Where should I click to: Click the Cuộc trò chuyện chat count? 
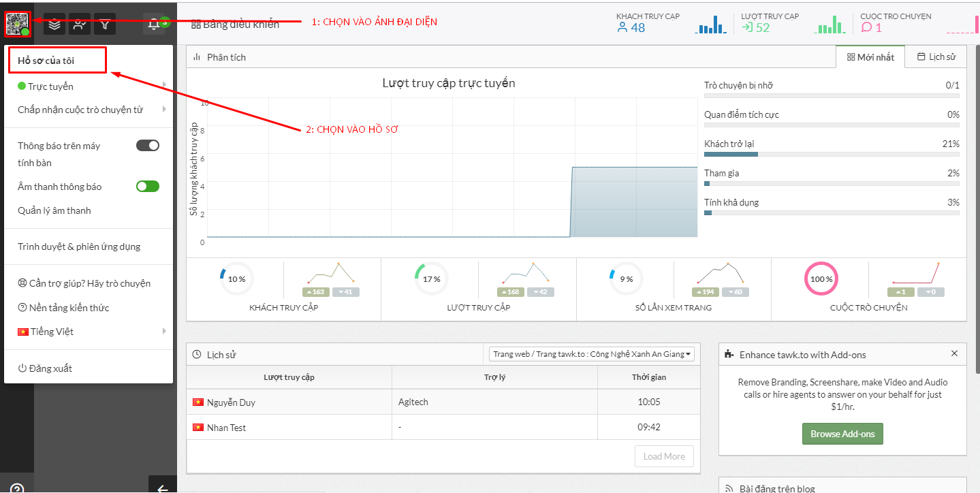click(871, 28)
